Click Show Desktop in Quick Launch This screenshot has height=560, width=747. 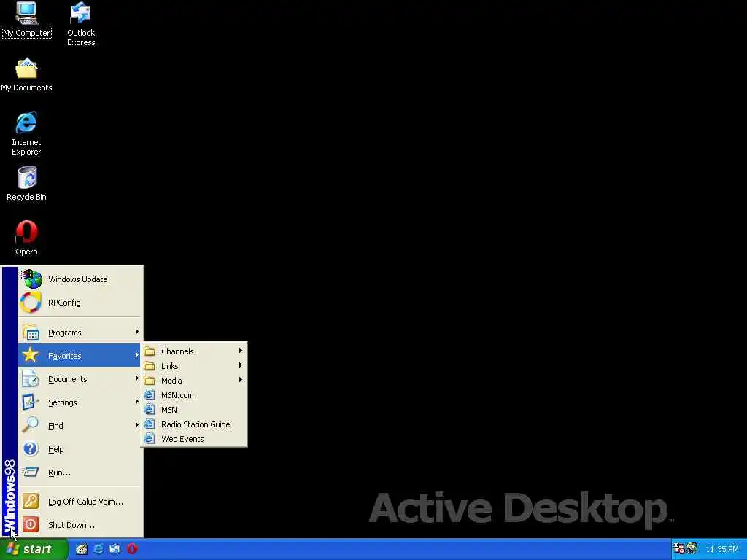(x=82, y=549)
